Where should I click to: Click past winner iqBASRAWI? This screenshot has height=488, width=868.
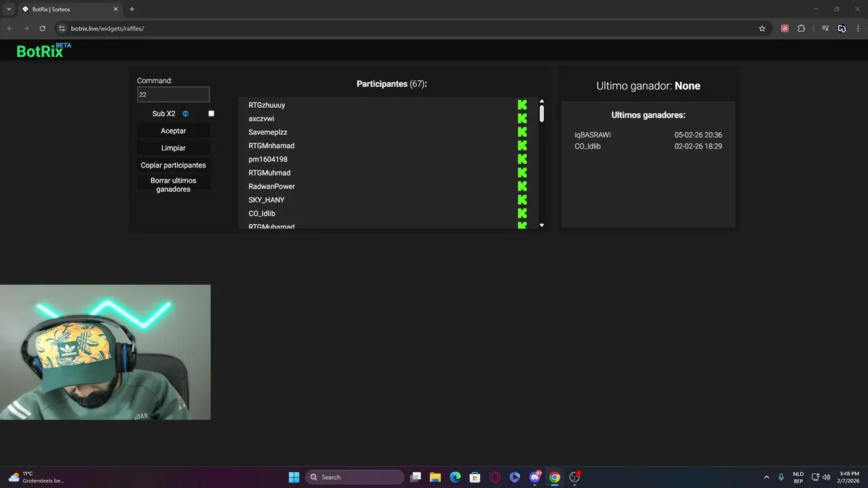[x=593, y=135]
